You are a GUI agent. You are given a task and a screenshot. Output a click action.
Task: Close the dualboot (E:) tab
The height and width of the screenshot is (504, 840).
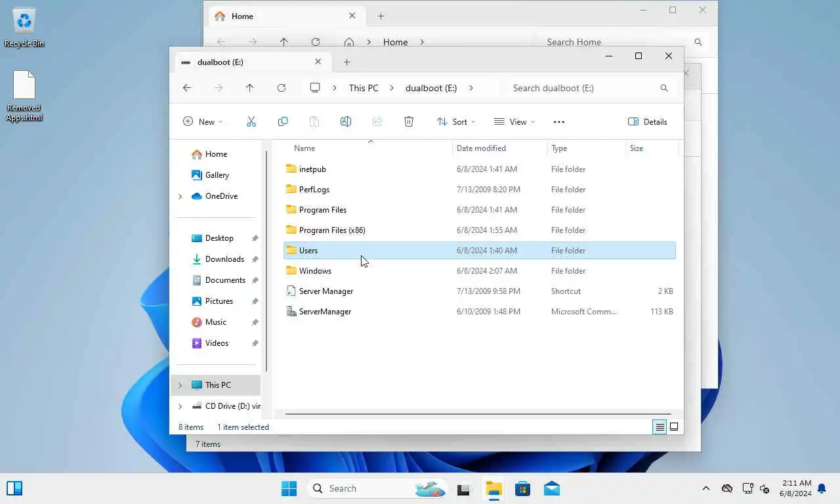[x=318, y=62]
